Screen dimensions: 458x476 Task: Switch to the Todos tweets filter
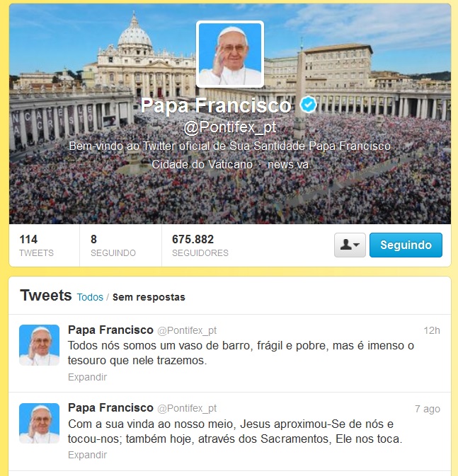pyautogui.click(x=90, y=297)
